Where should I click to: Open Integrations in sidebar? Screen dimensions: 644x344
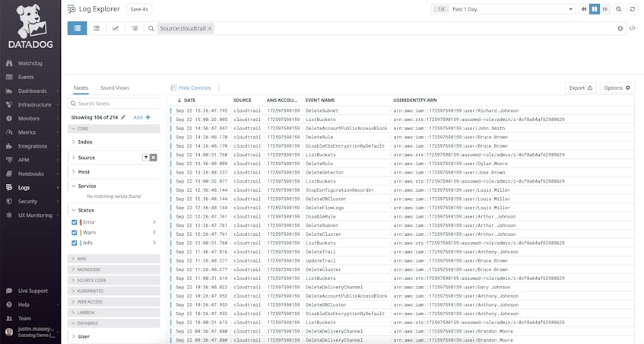point(32,146)
